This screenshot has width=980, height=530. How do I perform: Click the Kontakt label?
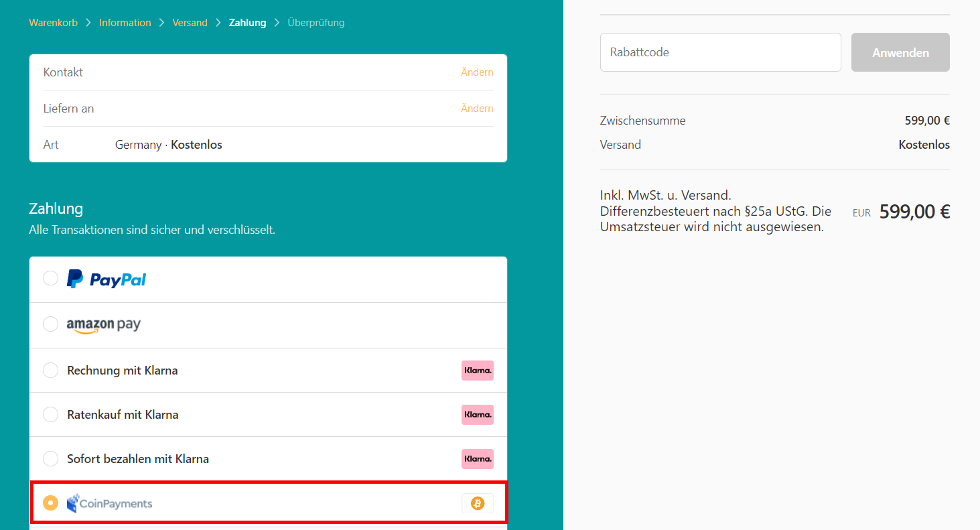(63, 72)
